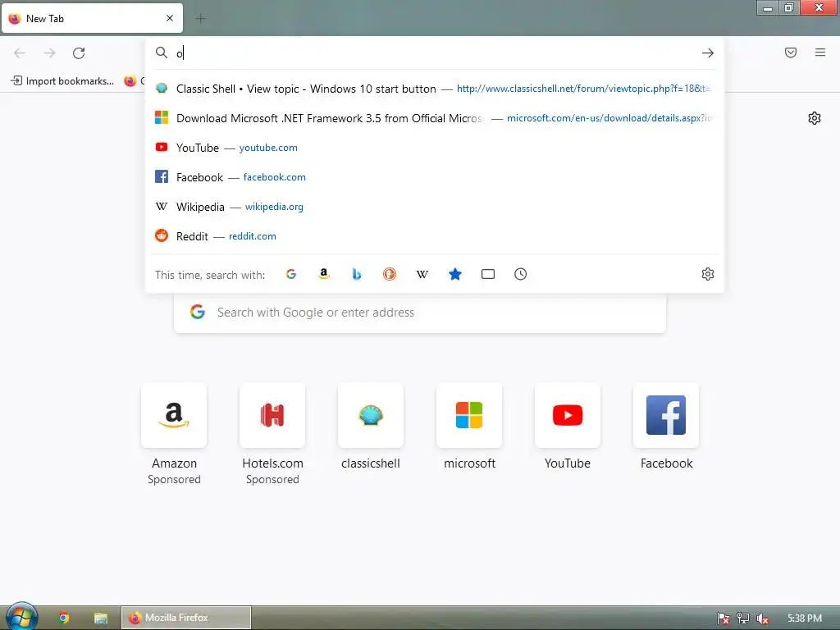Search this time with Google icon

[x=291, y=274]
